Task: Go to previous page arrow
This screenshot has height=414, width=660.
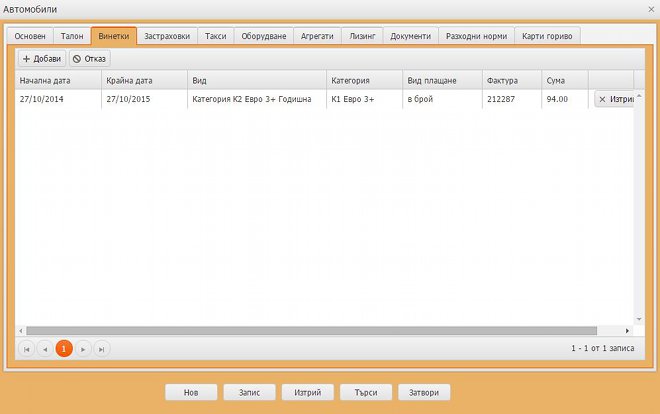Action: click(x=45, y=349)
